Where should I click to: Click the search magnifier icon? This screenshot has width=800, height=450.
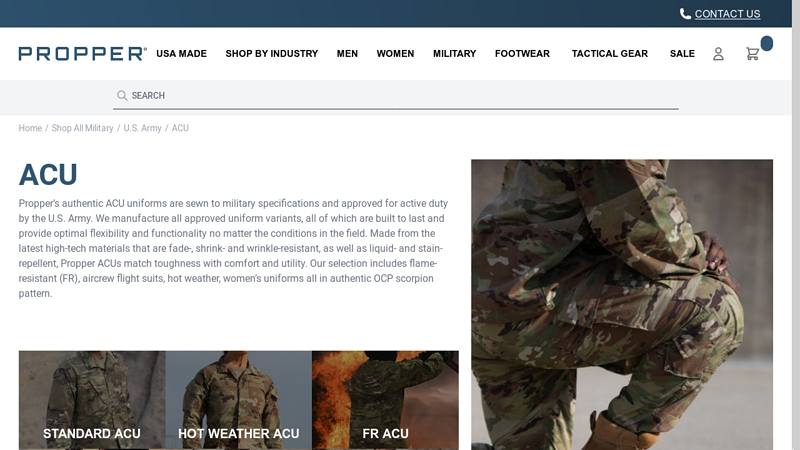(x=122, y=95)
